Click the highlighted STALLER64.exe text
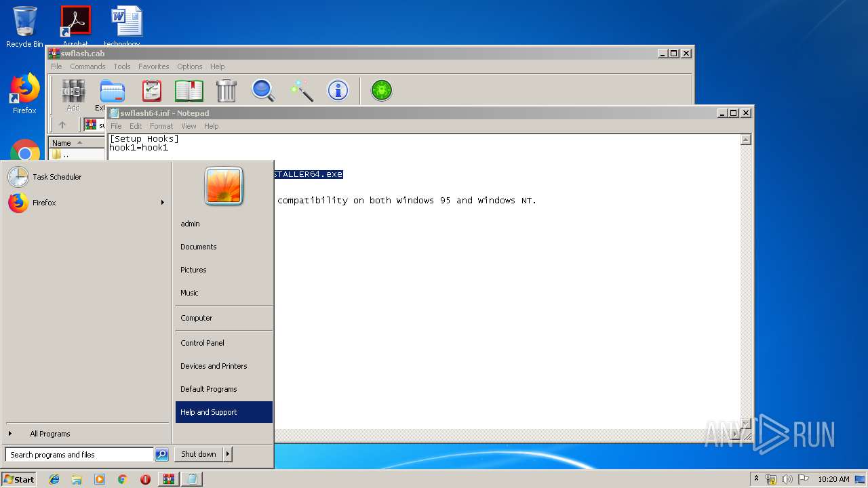Viewport: 868px width, 488px height. 308,174
